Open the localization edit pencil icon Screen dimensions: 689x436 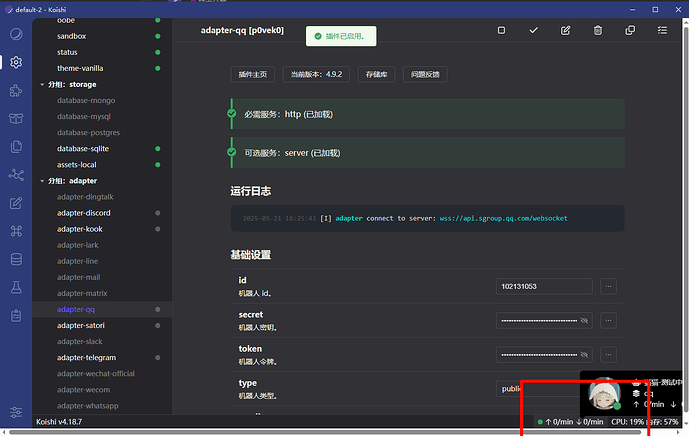(x=16, y=203)
